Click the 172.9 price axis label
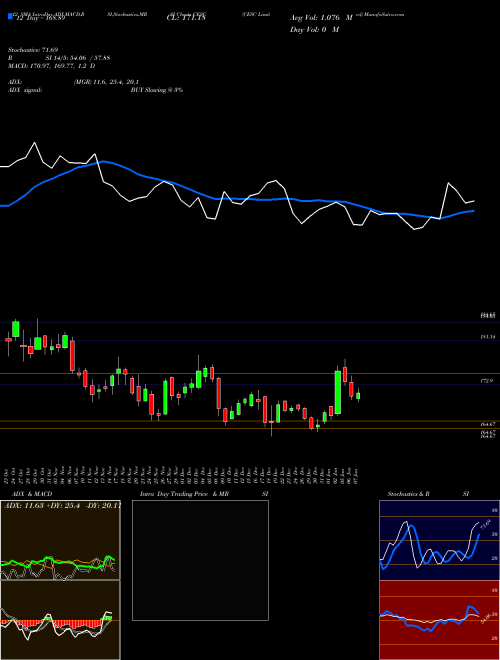This screenshot has width=500, height=660. pyautogui.click(x=487, y=381)
